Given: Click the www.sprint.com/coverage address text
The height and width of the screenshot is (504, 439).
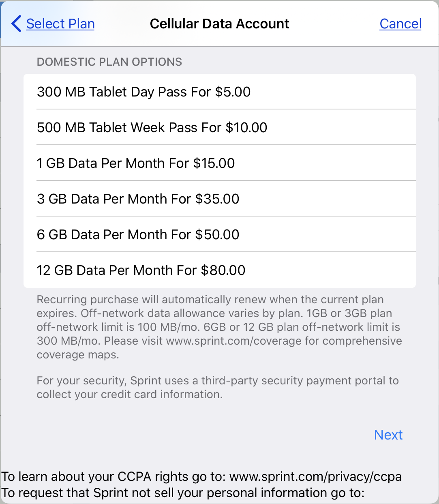Looking at the screenshot, I should pos(233,341).
